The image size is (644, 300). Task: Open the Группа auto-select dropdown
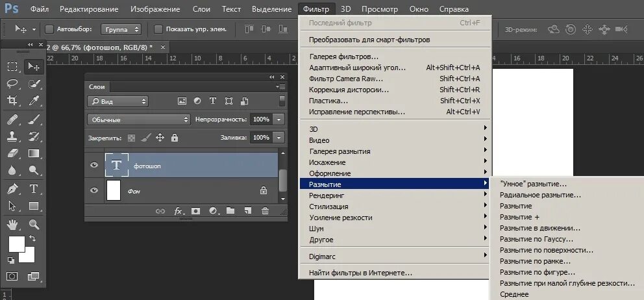[121, 29]
